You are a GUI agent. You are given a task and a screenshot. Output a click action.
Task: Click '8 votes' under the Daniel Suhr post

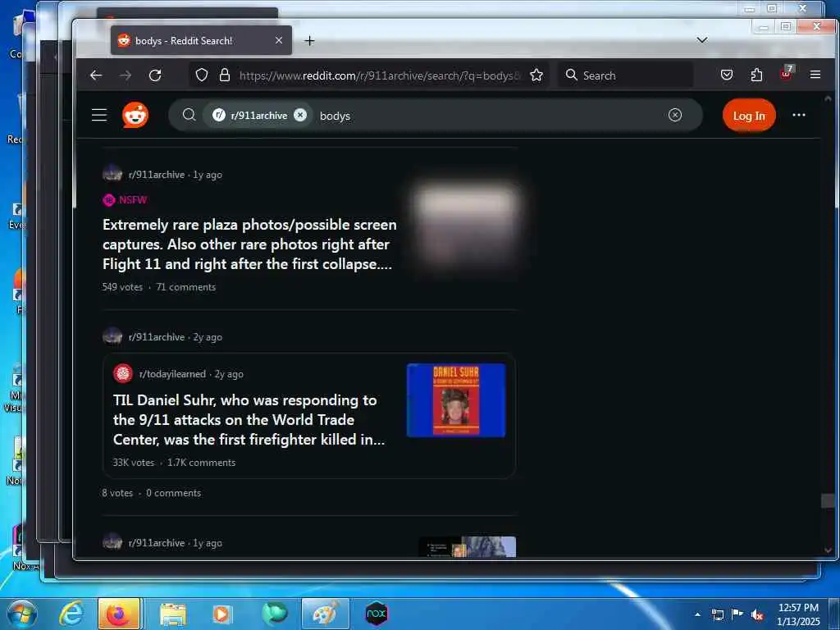117,493
